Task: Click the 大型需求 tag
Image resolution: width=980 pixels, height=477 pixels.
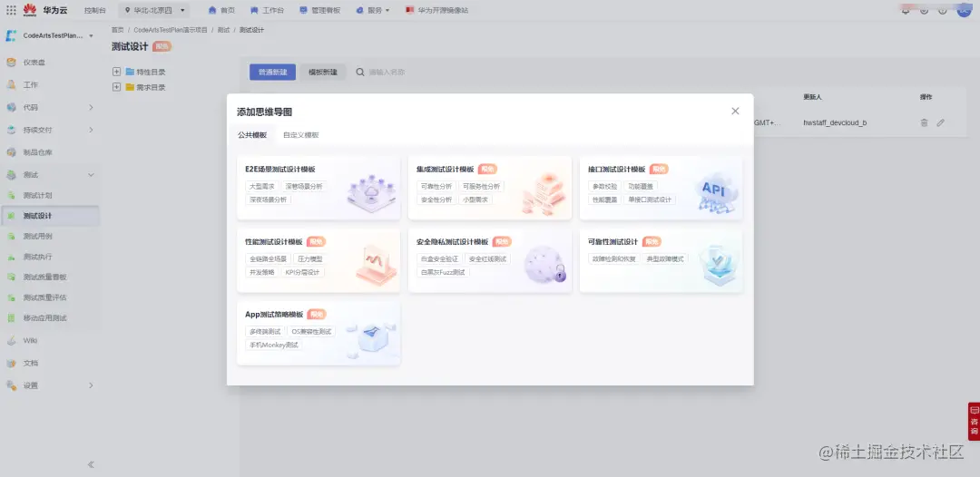Action: pyautogui.click(x=262, y=186)
